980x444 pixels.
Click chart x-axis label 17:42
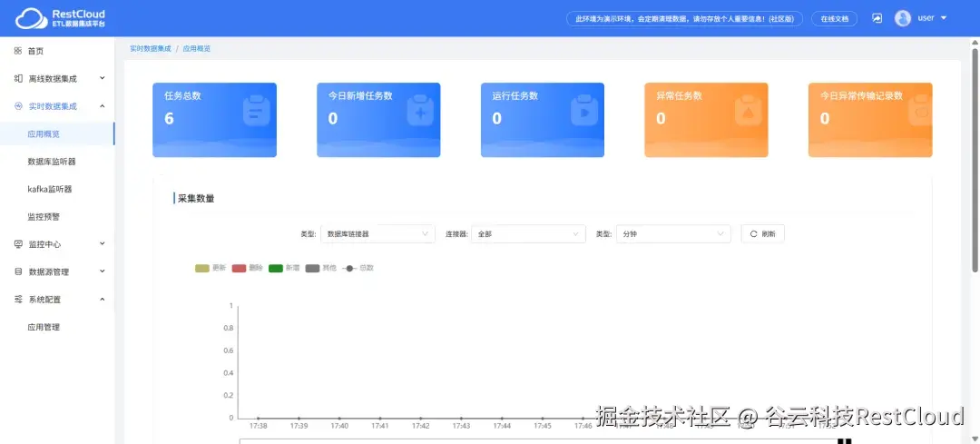coord(421,426)
